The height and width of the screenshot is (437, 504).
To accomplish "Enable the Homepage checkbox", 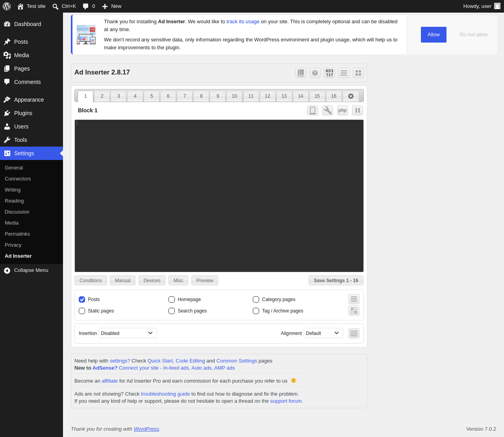I will click(x=172, y=299).
